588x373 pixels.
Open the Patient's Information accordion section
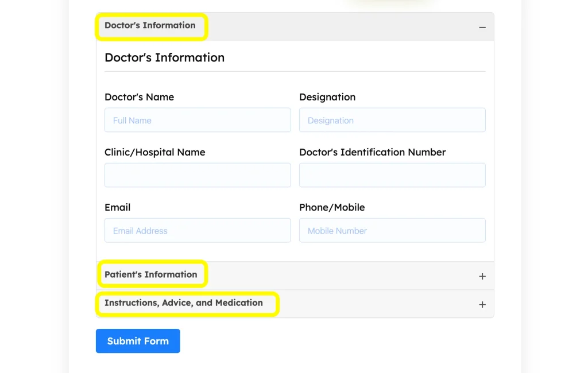point(150,274)
